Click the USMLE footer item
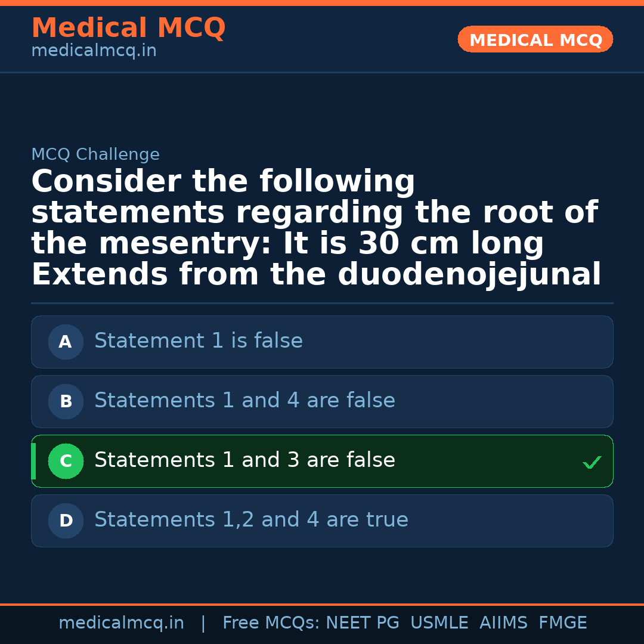644x644 pixels. 439,622
